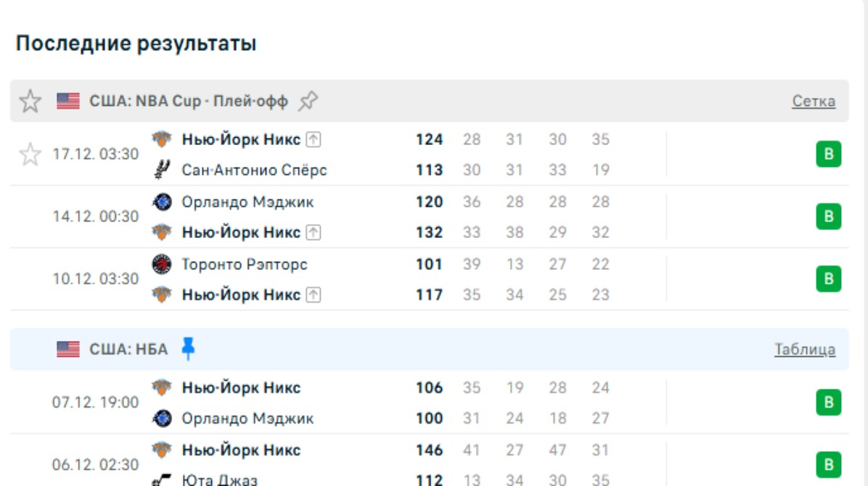The width and height of the screenshot is (868, 486).
Task: Click the USA flag beside США: НБА
Action: click(x=68, y=350)
